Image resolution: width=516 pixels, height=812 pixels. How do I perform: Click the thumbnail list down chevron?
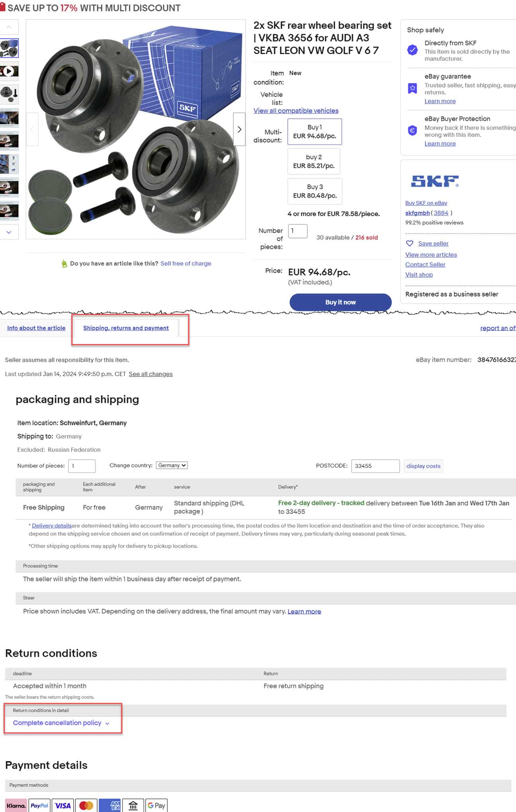point(9,232)
